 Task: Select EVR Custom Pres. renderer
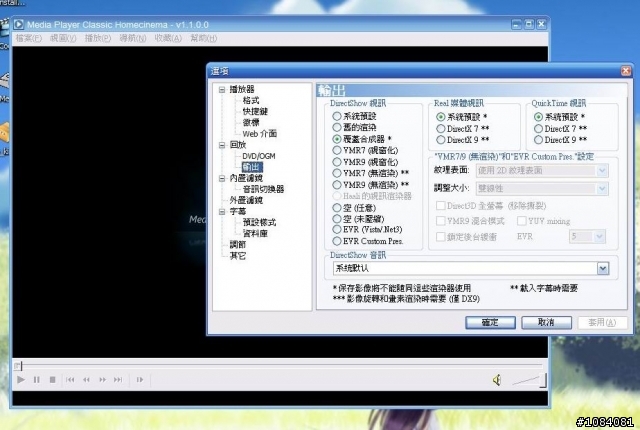(337, 241)
